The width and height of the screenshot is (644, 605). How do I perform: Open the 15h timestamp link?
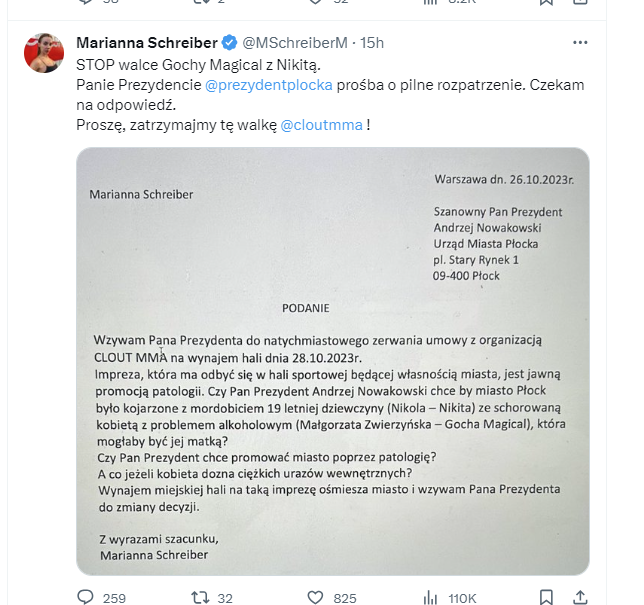(x=372, y=43)
